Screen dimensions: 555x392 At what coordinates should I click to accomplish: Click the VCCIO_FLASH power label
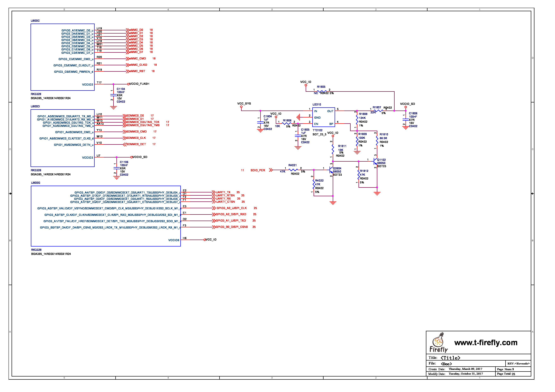(139, 84)
